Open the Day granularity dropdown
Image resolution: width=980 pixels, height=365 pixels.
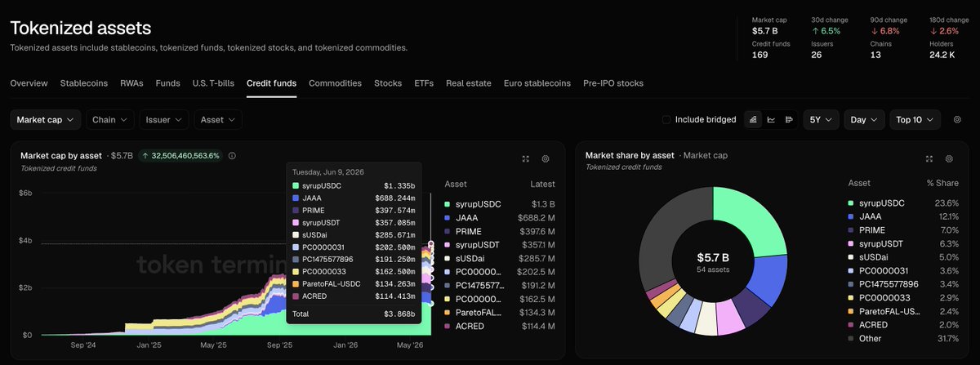tap(864, 119)
